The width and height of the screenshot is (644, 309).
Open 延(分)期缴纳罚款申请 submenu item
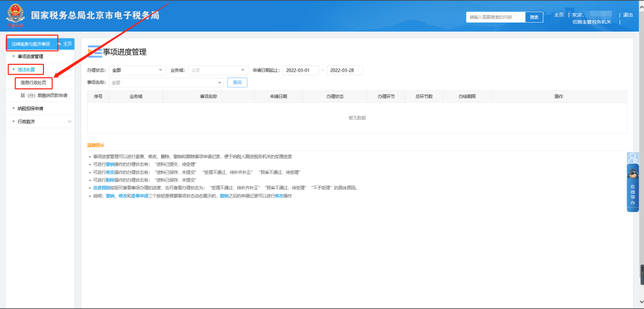click(x=44, y=95)
